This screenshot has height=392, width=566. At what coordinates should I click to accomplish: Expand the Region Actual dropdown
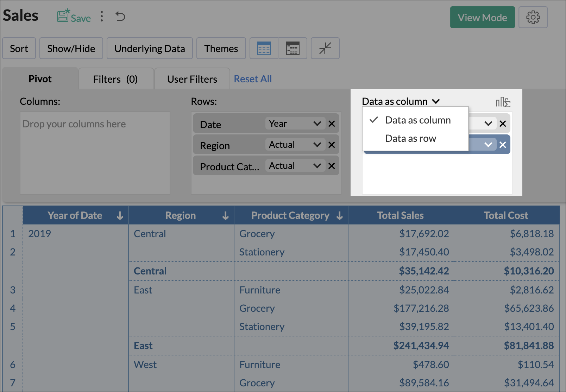pos(317,145)
